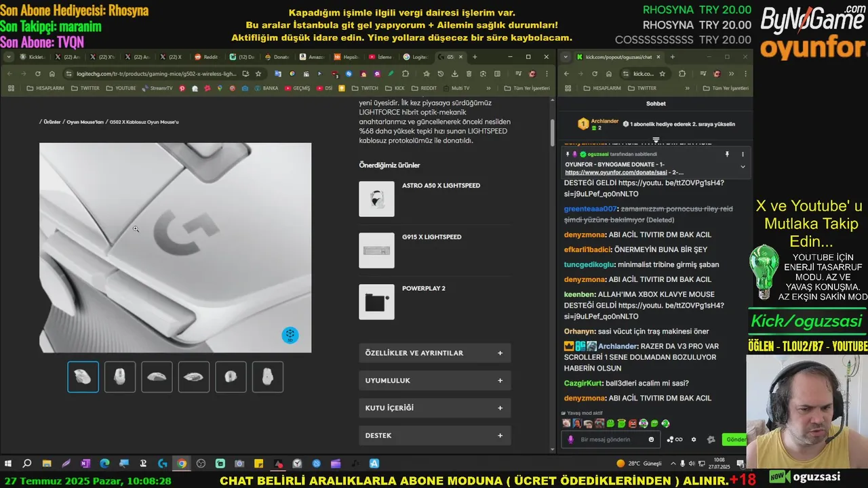
Task: Open new tab in Logitech window
Action: [475, 57]
